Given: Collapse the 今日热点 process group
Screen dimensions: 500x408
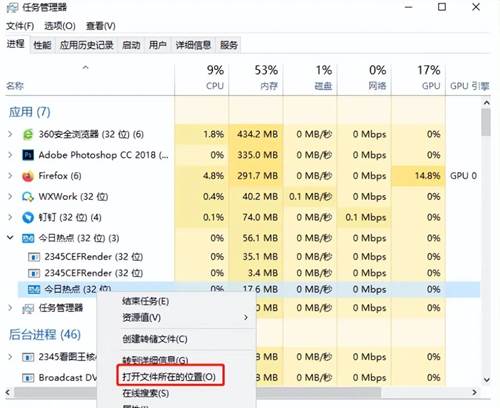Looking at the screenshot, I should click(x=10, y=238).
